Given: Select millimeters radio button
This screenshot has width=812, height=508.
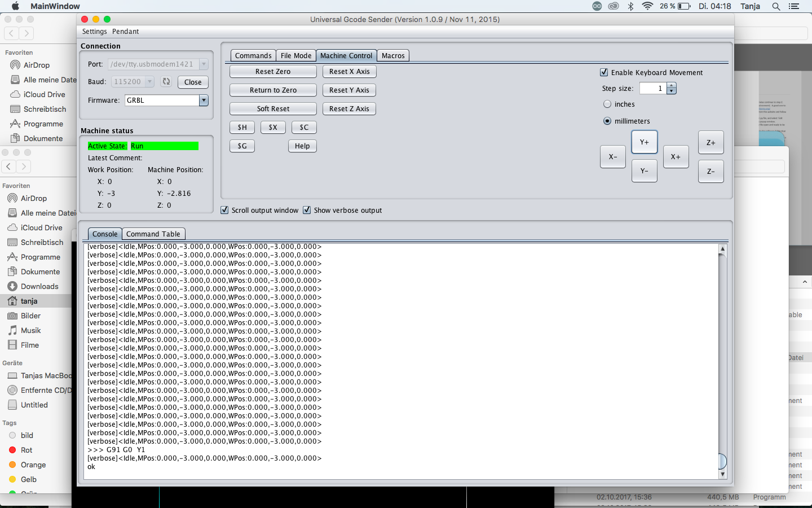Looking at the screenshot, I should (607, 121).
